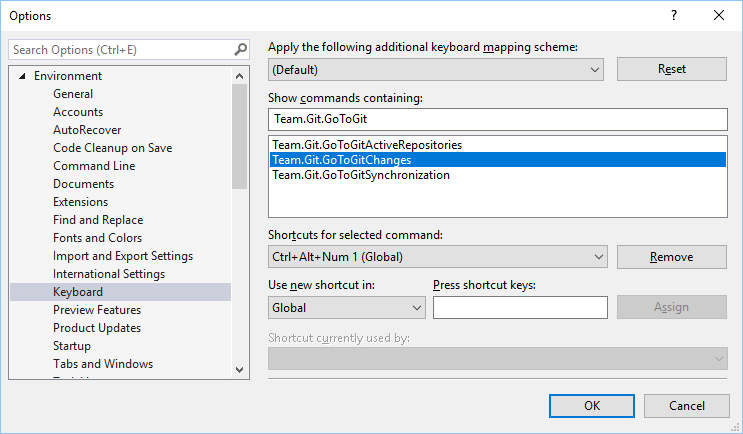Open the Options dialog help question mark
743x434 pixels.
tap(674, 15)
